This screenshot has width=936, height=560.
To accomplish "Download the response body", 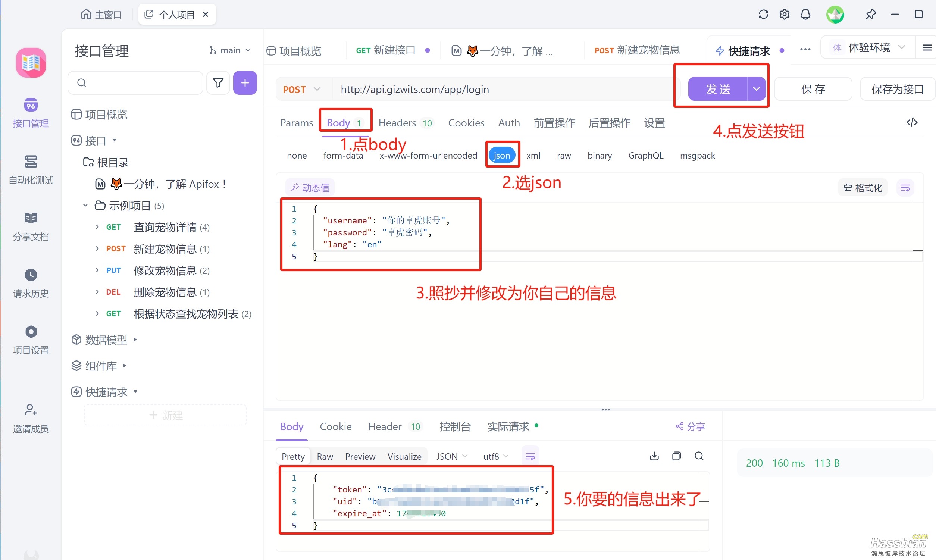I will click(654, 456).
